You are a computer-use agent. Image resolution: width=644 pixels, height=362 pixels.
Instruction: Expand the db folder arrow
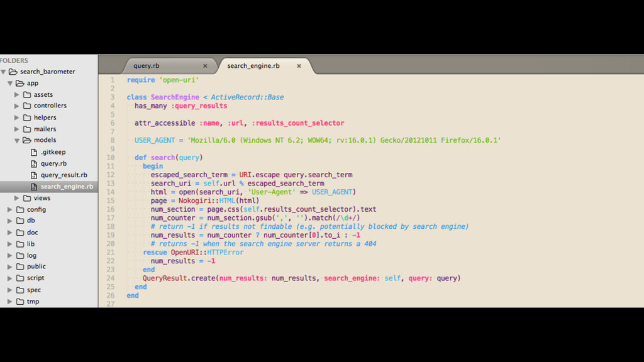click(10, 221)
